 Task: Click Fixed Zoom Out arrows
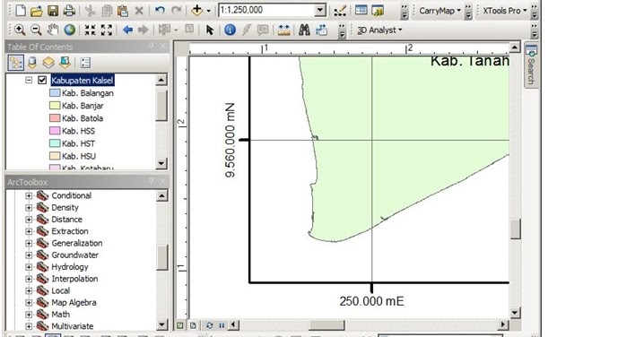click(107, 30)
